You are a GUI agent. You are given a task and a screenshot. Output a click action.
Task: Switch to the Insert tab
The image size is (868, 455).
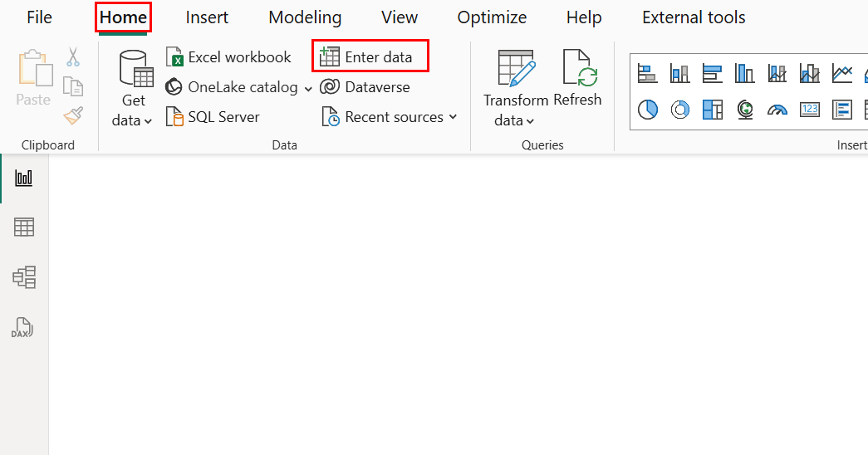point(207,17)
